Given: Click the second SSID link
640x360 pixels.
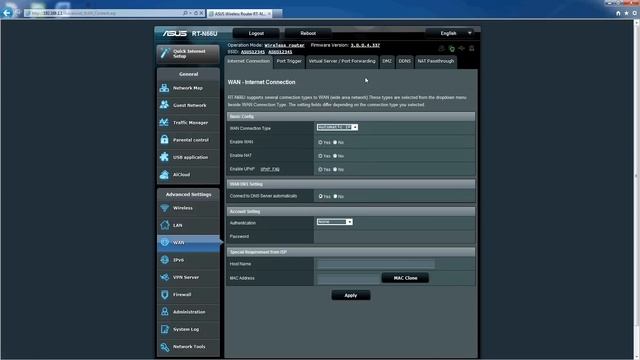Looking at the screenshot, I should click(x=280, y=52).
